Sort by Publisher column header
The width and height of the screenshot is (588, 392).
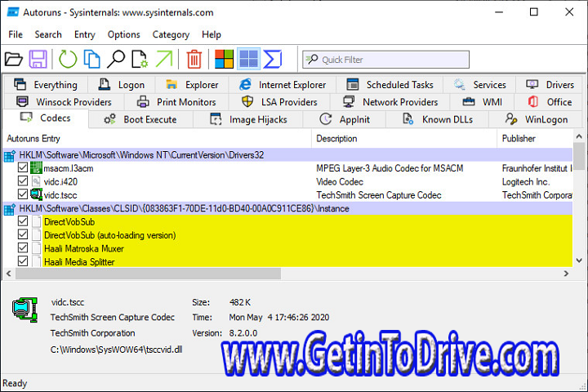click(535, 138)
